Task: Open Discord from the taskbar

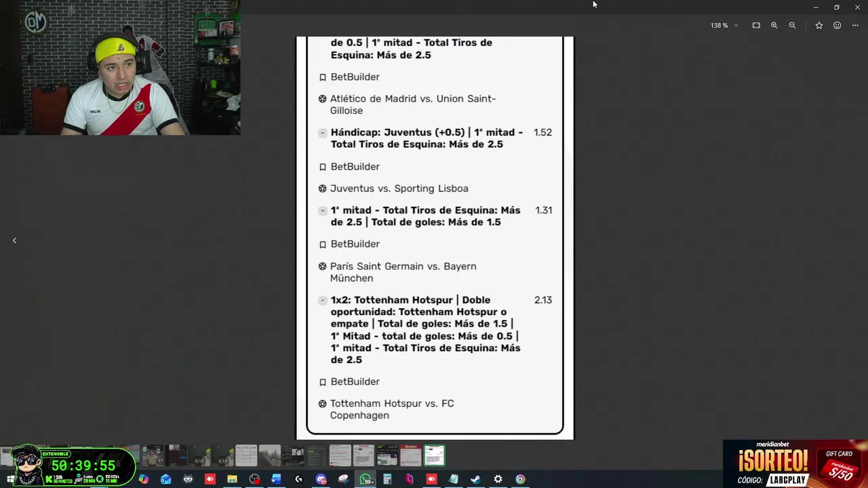Action: pyautogui.click(x=321, y=479)
